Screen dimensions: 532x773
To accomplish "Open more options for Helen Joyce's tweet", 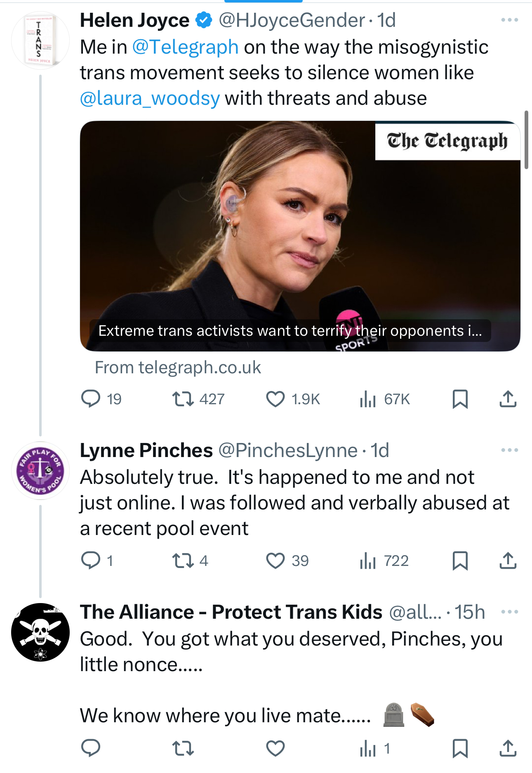I will pos(509,20).
